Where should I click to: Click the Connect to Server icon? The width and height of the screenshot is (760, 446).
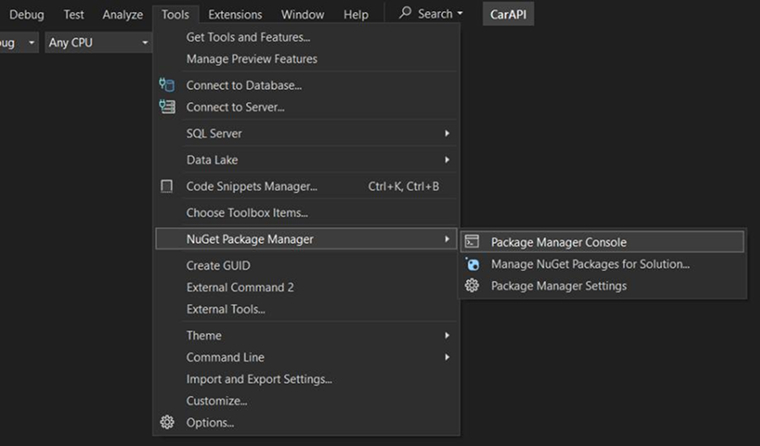coord(167,107)
